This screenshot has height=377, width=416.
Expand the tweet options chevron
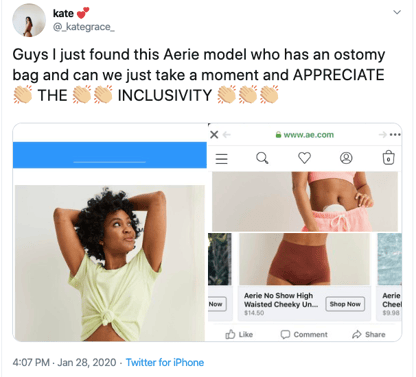coord(397,12)
